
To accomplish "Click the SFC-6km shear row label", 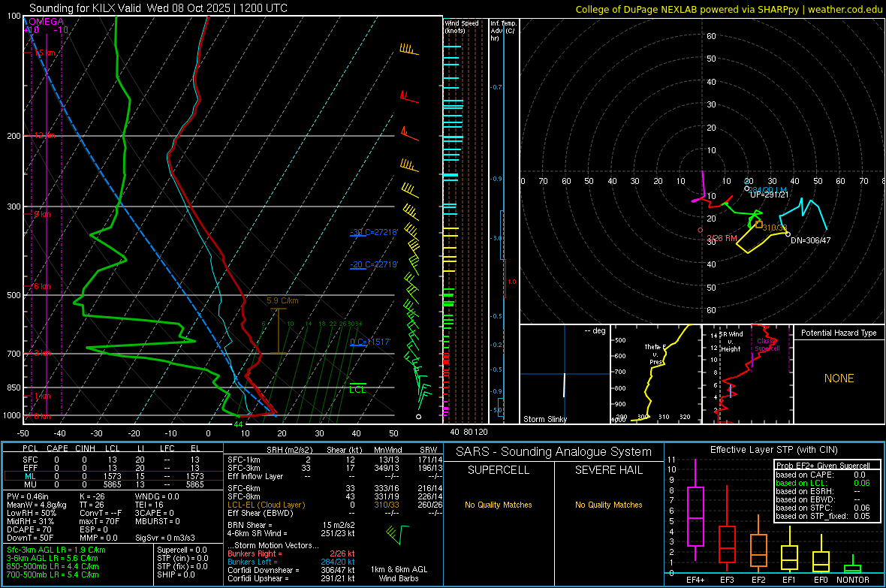I will coord(244,488).
